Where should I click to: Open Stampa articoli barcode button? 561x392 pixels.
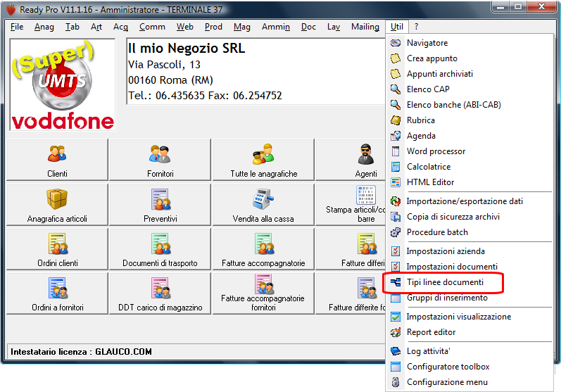(x=351, y=205)
